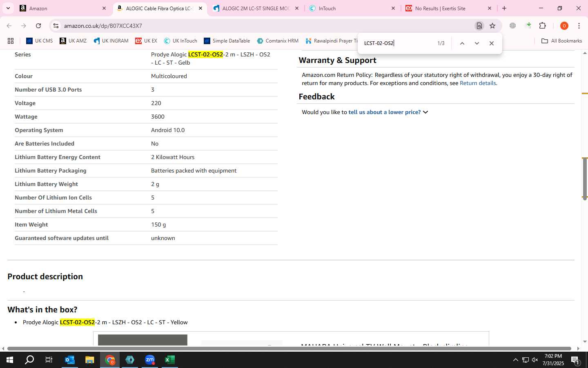Close the Exertis Site tab

tap(490, 8)
